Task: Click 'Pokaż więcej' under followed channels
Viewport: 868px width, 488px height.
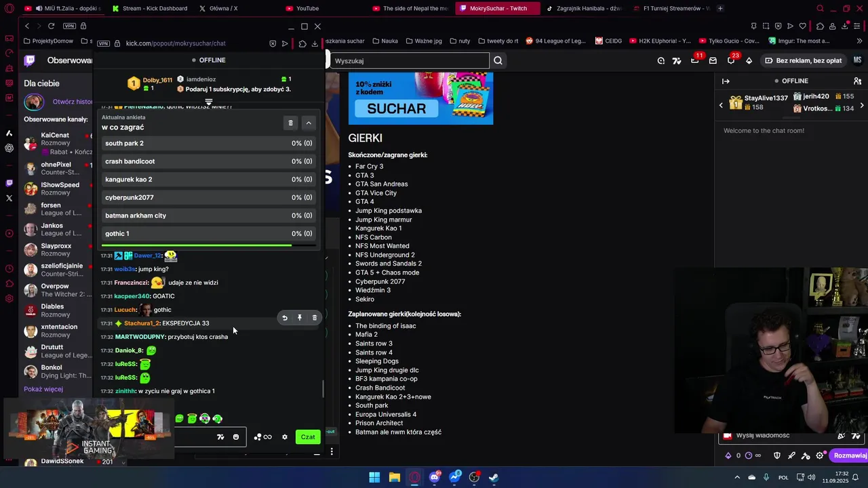Action: coord(43,389)
